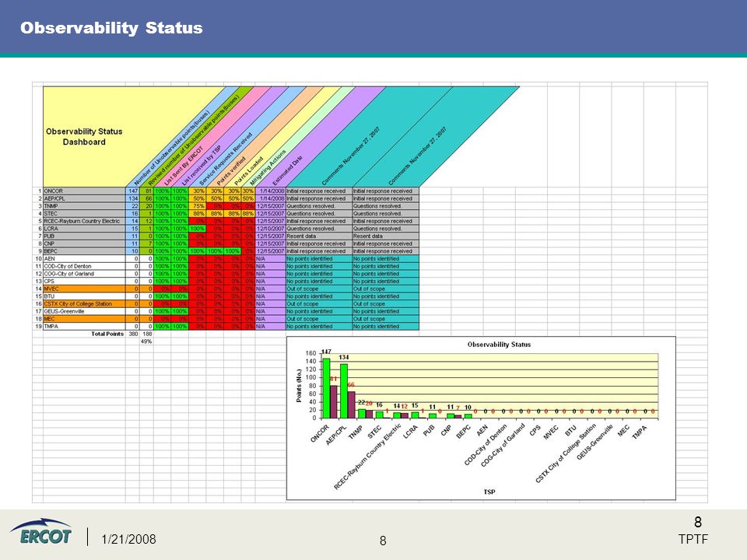
Task: Click the 'BTU' row name in the table
Action: [84, 296]
